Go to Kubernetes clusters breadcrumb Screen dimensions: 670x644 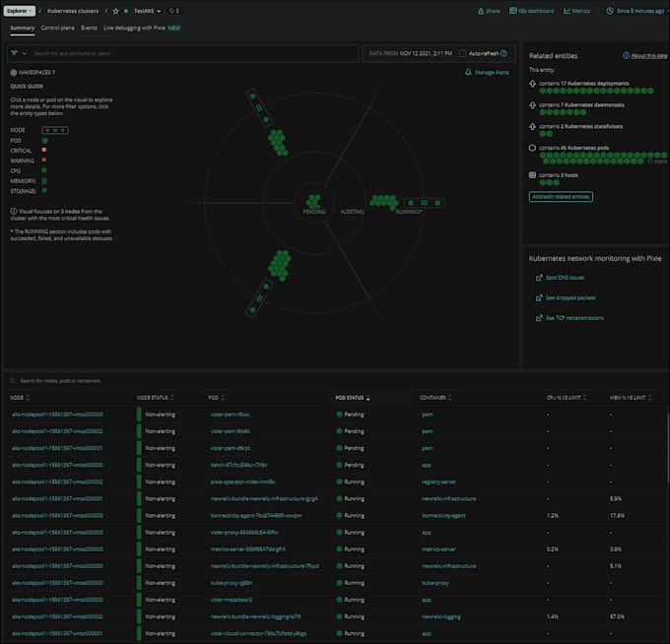point(73,11)
